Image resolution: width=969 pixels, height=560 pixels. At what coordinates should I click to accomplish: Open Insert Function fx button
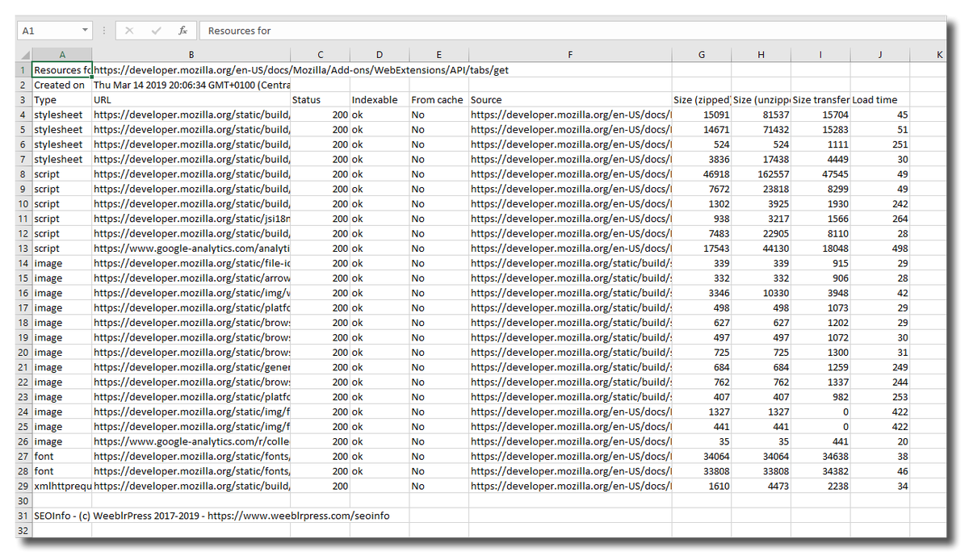tap(182, 31)
